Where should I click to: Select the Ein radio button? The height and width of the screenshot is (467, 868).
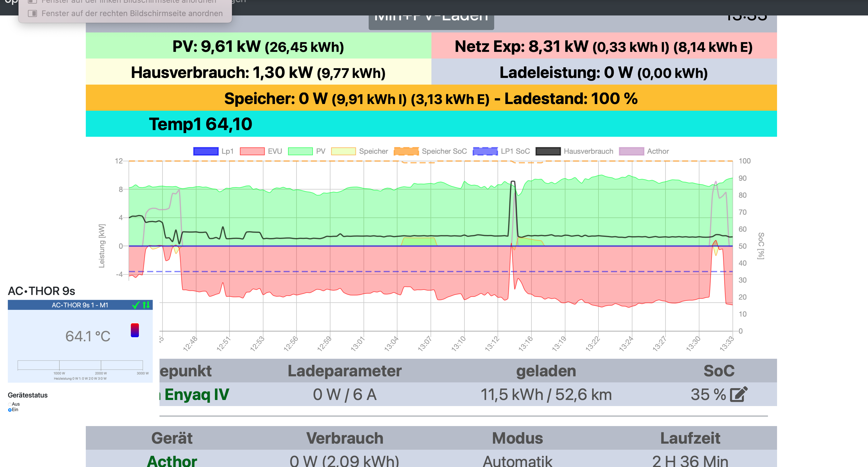(x=10, y=410)
